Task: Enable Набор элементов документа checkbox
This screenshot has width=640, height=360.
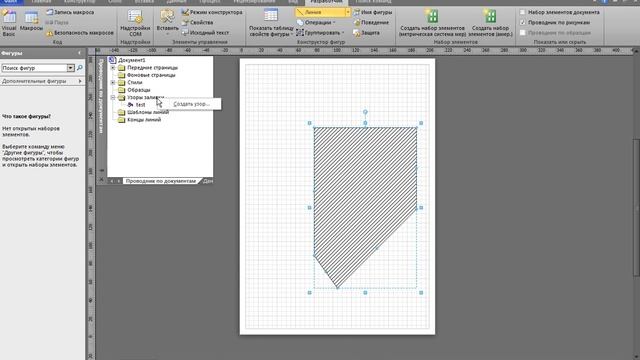Action: coord(522,12)
